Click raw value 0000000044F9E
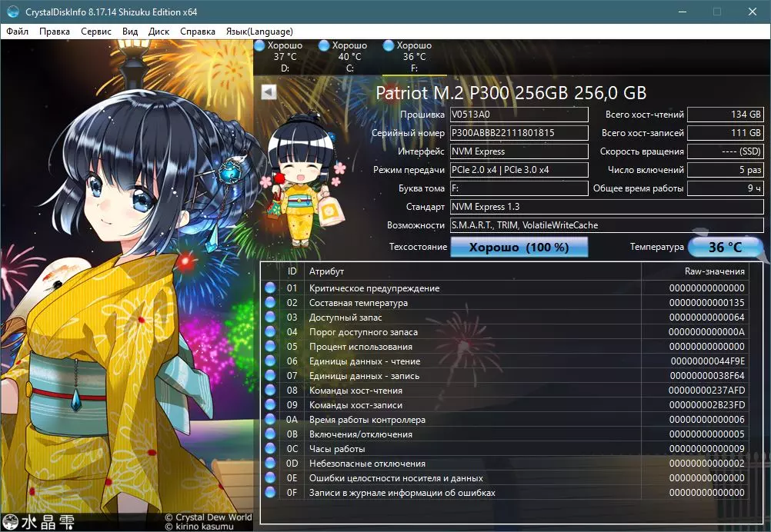 (708, 361)
